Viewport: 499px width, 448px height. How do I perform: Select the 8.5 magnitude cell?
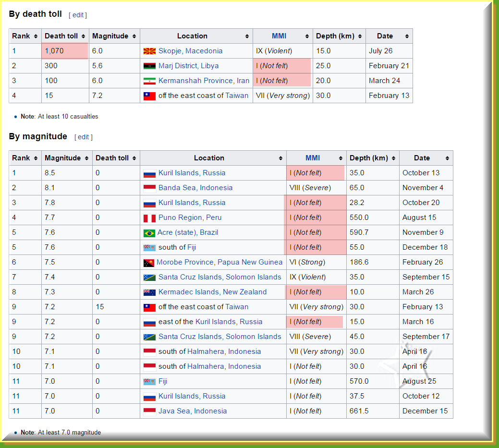pyautogui.click(x=67, y=173)
